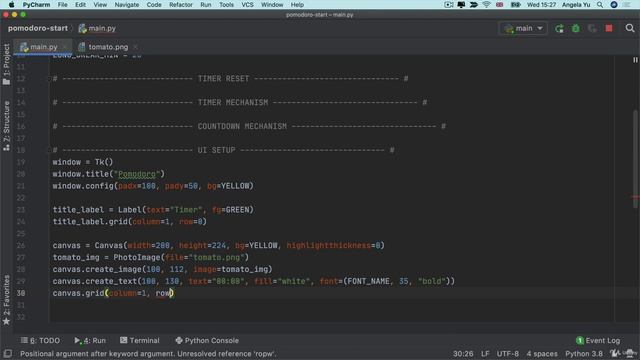Click the 'TIMER RESET' comment line
This screenshot has height=360, width=640.
[x=230, y=79]
